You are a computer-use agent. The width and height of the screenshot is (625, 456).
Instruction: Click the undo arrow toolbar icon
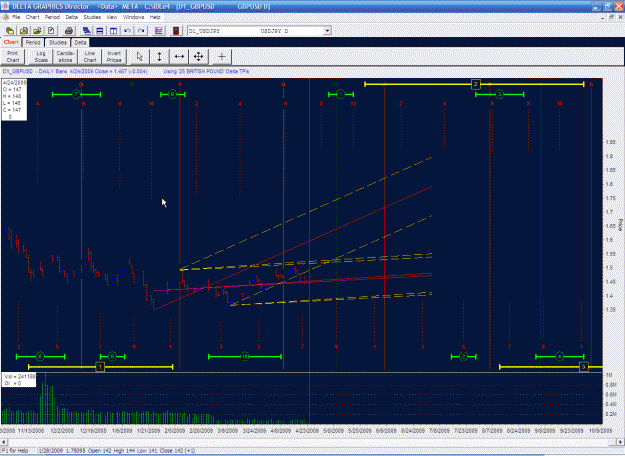(128, 31)
